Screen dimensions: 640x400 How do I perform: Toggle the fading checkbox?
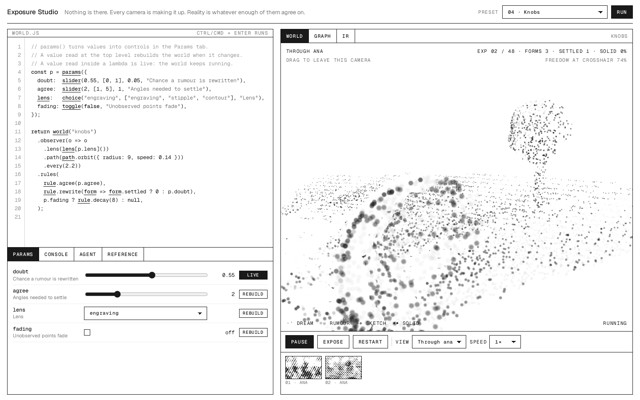click(87, 332)
